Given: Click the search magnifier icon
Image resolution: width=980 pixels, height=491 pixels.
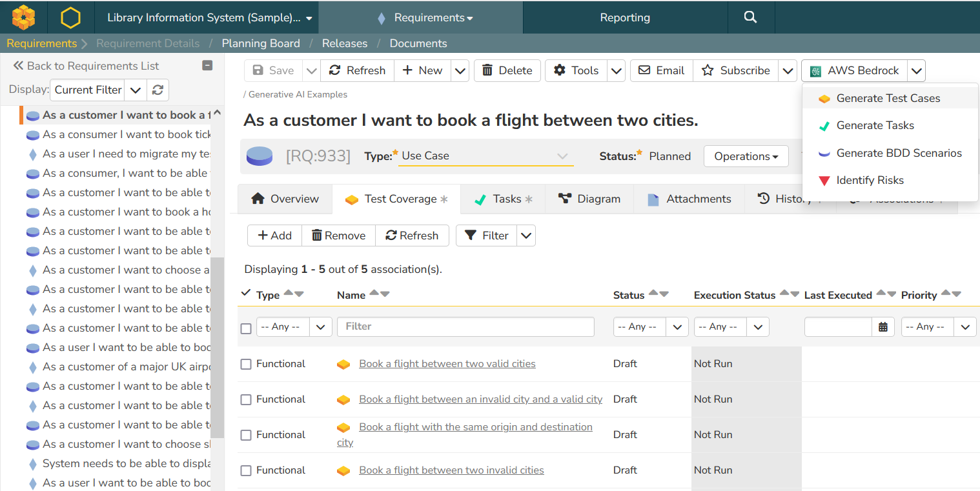Looking at the screenshot, I should (750, 17).
